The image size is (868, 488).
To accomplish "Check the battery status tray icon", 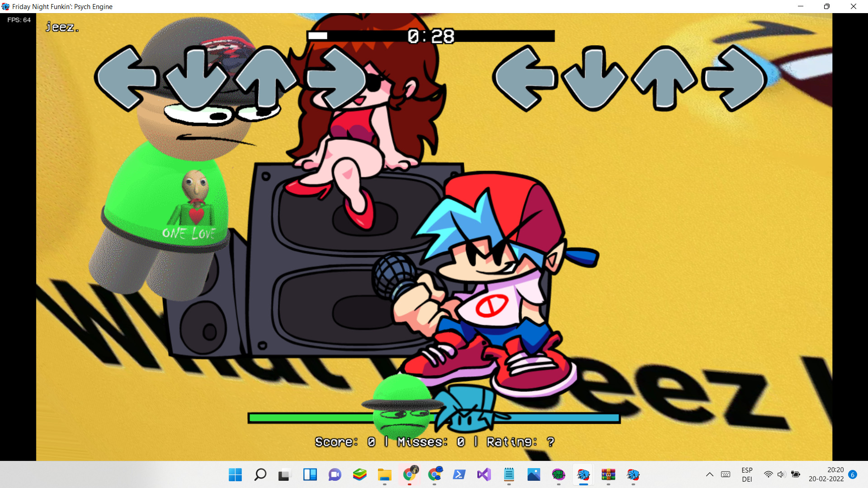I will 796,474.
